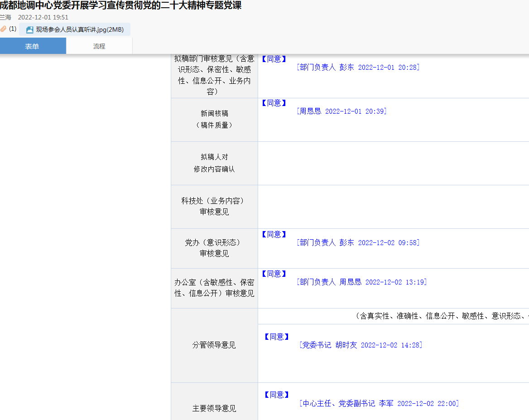Image resolution: width=529 pixels, height=420 pixels.
Task: Click 党委书记 胡时友's signature
Action: 361,345
